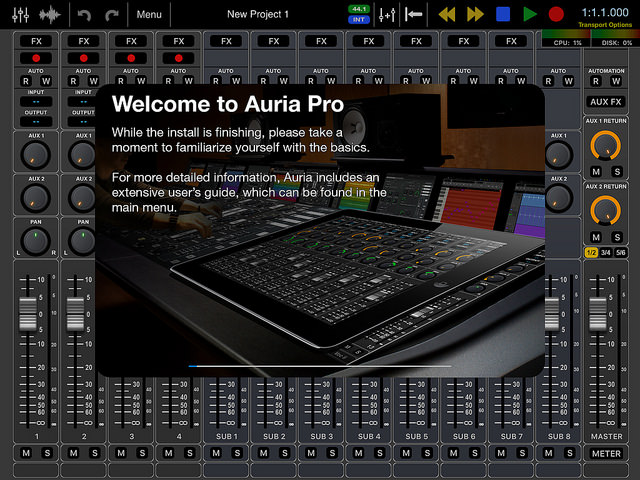Mute SUB 5 channel
The image size is (640, 480).
tap(406, 453)
